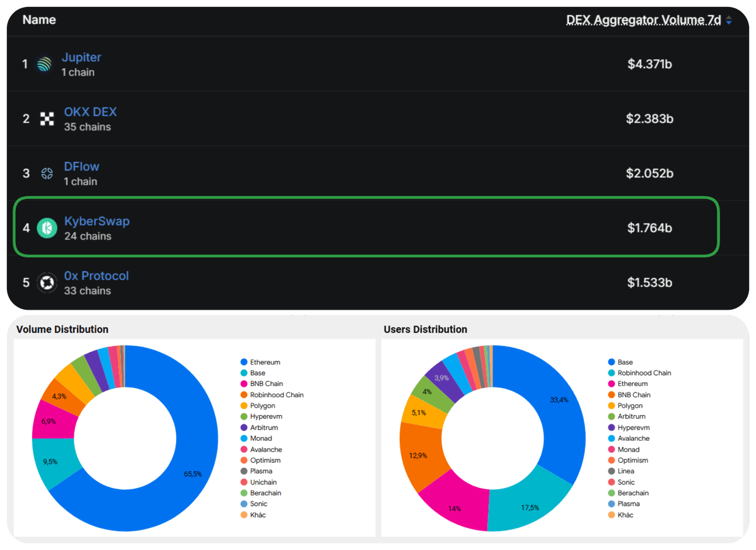The image size is (756, 550).
Task: Toggle BNB Chain in Volume Distribution legend
Action: click(262, 383)
